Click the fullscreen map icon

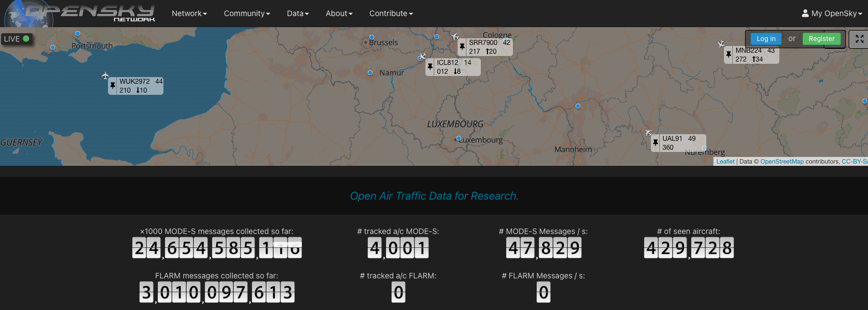[859, 39]
